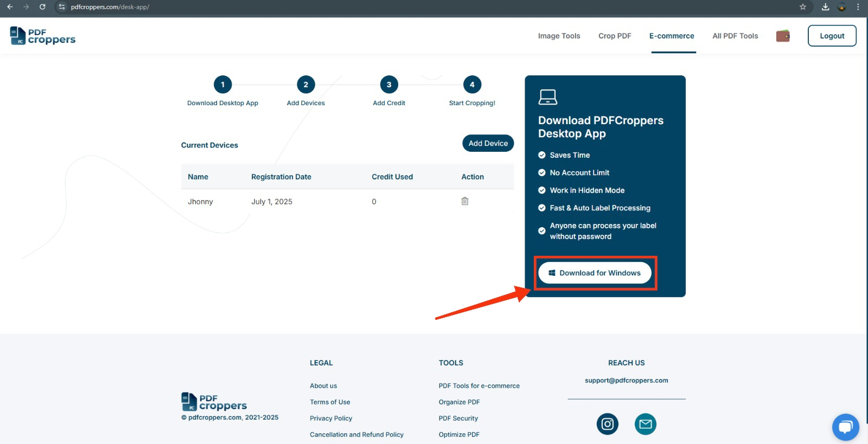868x444 pixels.
Task: Delete the Jhonny device with trash icon
Action: [465, 201]
